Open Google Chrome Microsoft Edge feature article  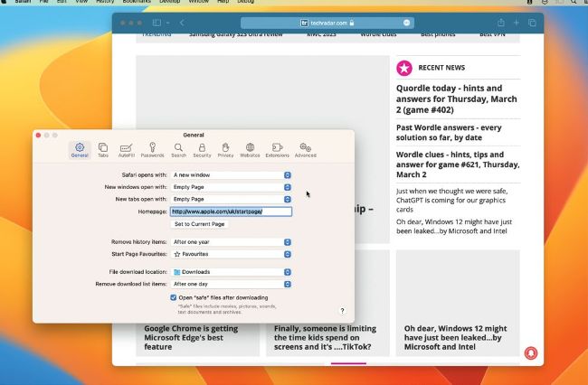coord(191,337)
